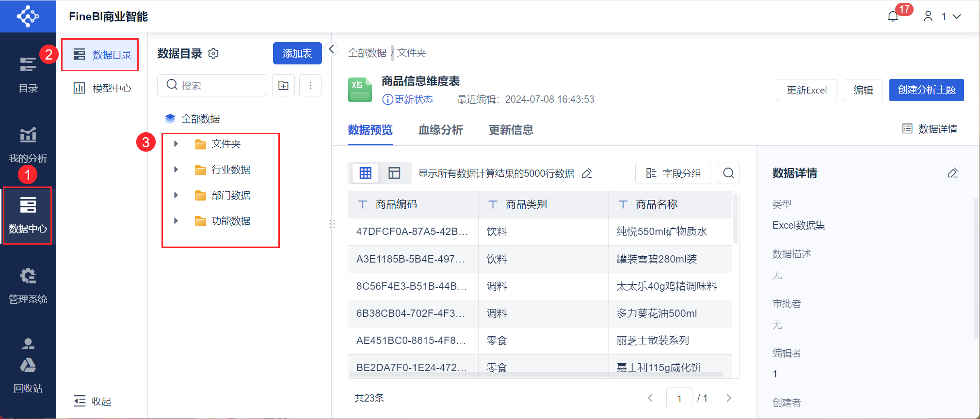Click the table's vertical scrollbar
Image resolution: width=980 pixels, height=419 pixels.
736,218
